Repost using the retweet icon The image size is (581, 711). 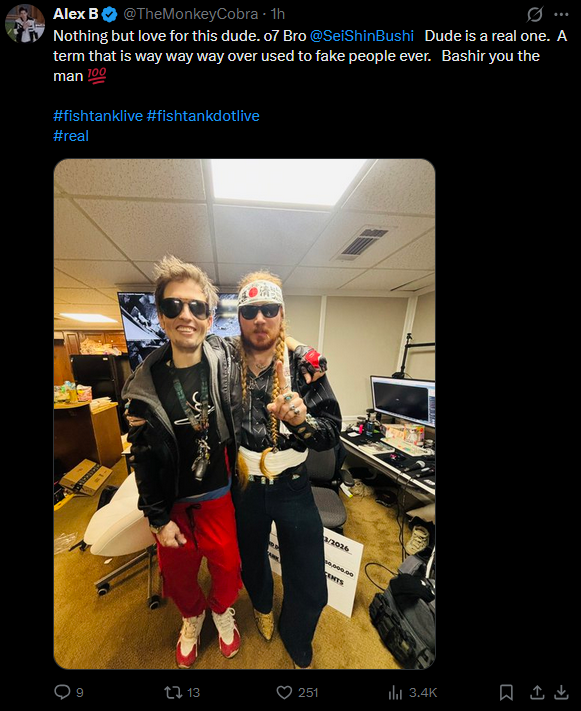pos(173,692)
